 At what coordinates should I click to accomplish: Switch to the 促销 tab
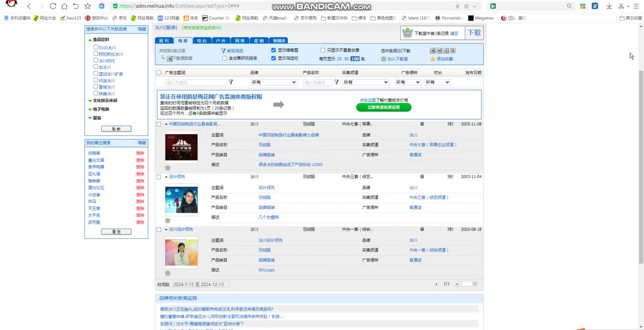point(259,41)
